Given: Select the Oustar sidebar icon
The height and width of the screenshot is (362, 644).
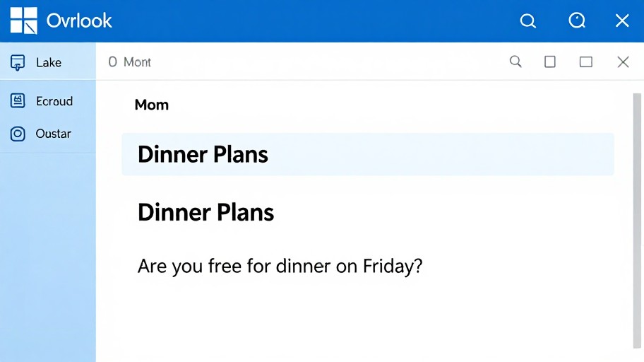Looking at the screenshot, I should point(18,134).
